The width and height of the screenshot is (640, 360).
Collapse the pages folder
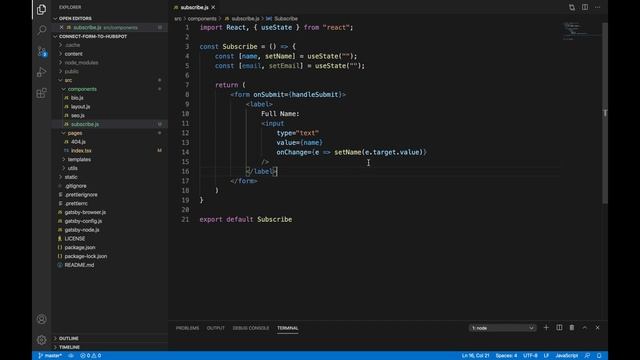tap(75, 133)
